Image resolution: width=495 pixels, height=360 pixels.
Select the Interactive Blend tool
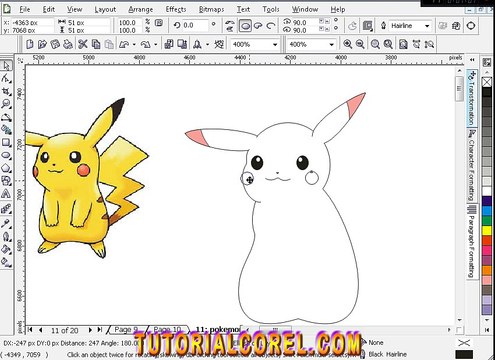[6, 209]
